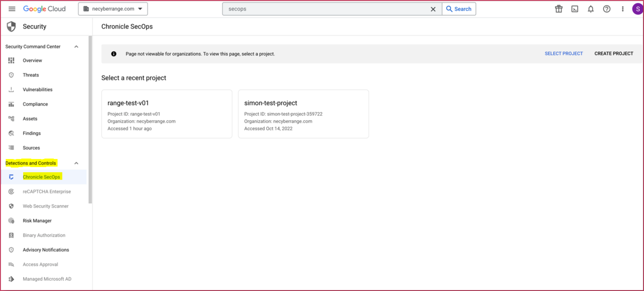Image resolution: width=644 pixels, height=291 pixels.
Task: Click the Search button
Action: 459,9
